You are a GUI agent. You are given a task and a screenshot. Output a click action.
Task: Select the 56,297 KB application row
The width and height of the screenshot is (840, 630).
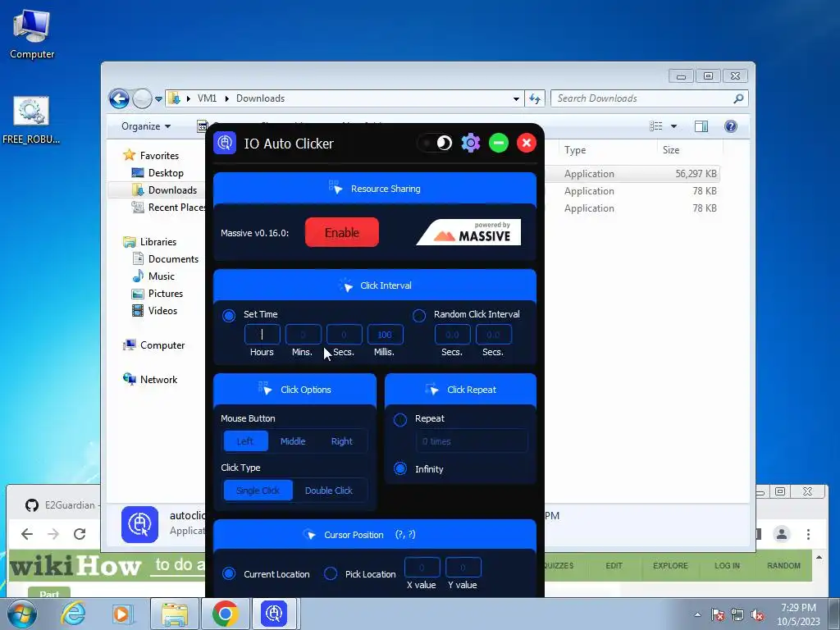click(632, 174)
